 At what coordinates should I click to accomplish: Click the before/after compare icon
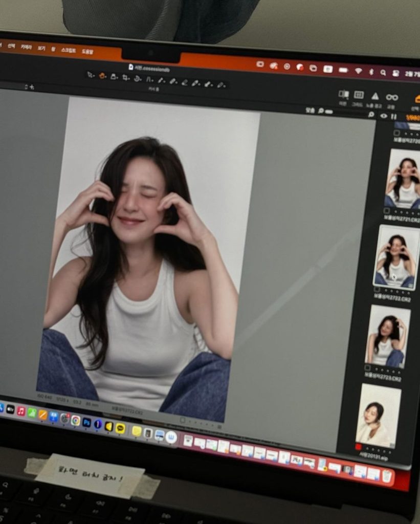point(343,94)
